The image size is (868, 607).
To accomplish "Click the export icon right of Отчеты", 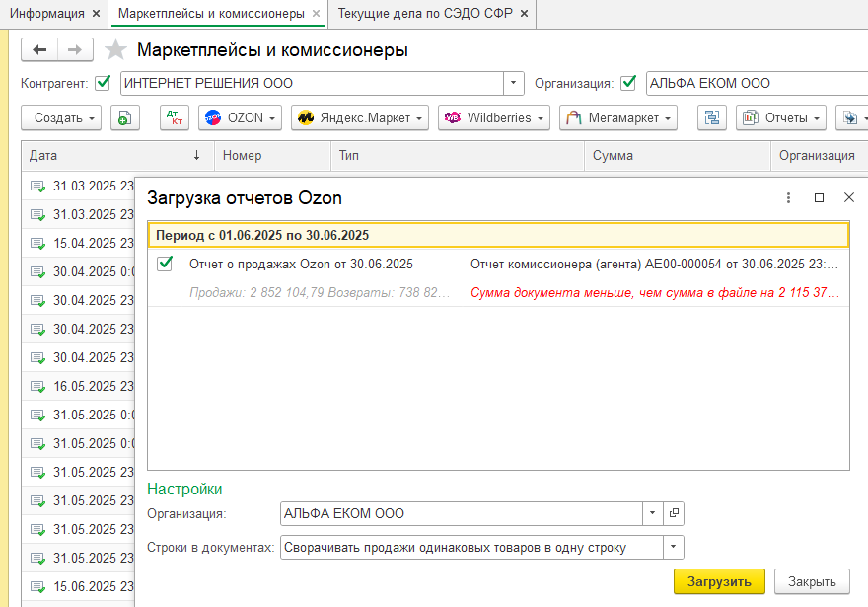I will coord(849,118).
